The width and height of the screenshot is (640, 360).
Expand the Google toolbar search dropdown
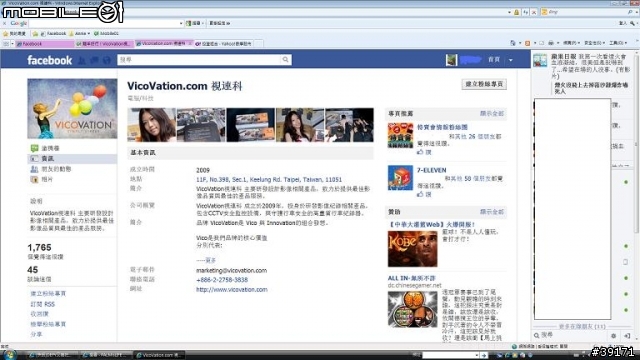point(181,23)
